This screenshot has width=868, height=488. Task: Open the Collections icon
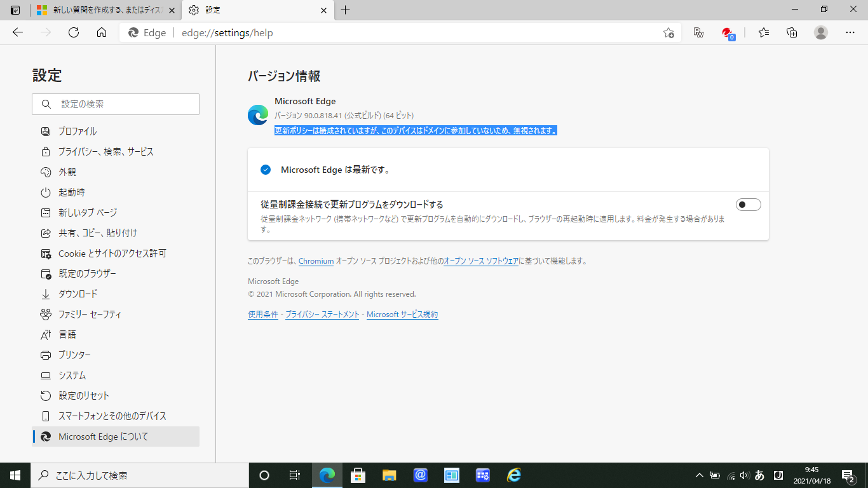(x=792, y=32)
